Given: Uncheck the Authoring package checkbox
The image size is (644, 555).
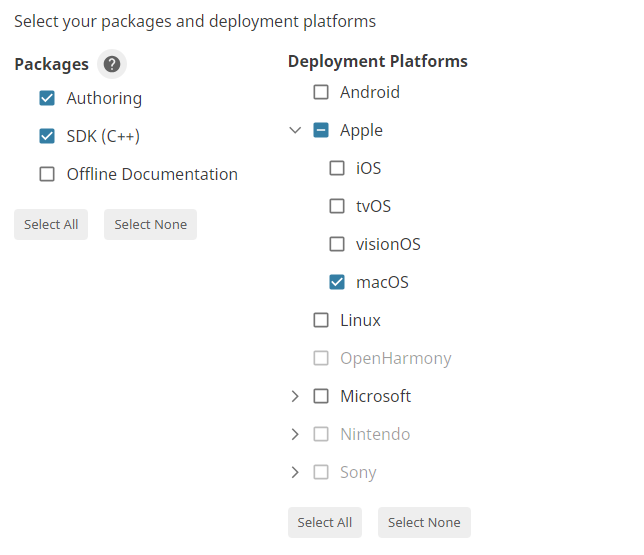Looking at the screenshot, I should (47, 98).
